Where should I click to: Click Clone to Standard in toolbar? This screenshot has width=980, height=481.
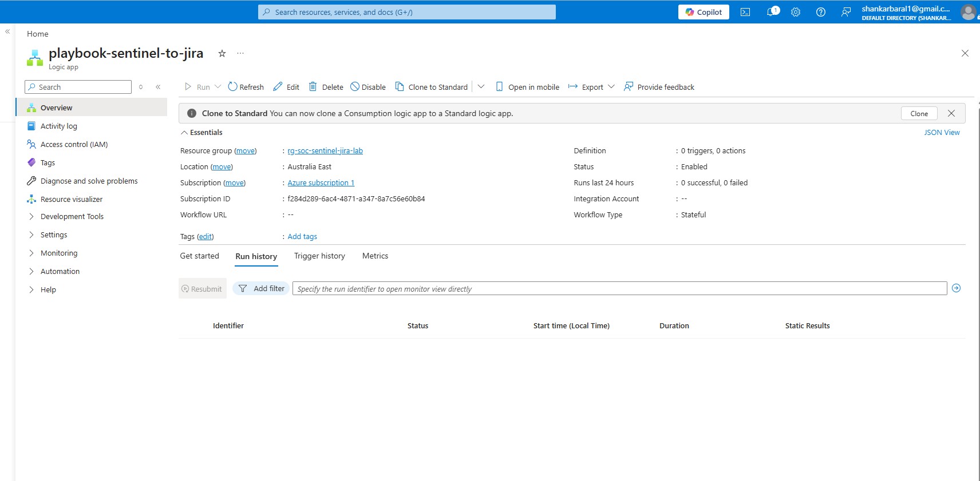432,87
